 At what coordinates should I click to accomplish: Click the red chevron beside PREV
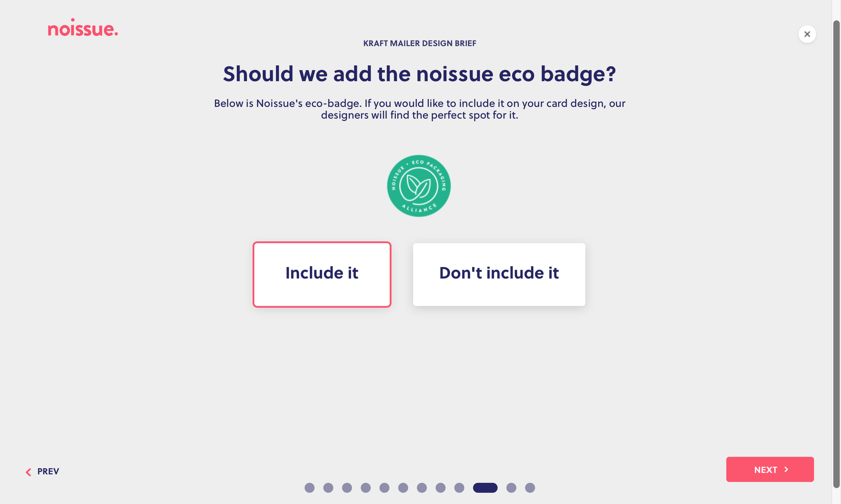(28, 472)
